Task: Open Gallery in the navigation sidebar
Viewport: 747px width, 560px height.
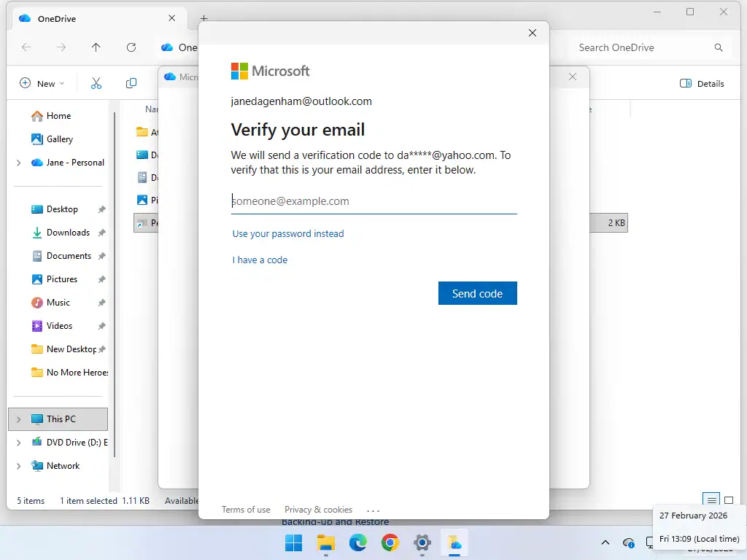Action: (59, 139)
